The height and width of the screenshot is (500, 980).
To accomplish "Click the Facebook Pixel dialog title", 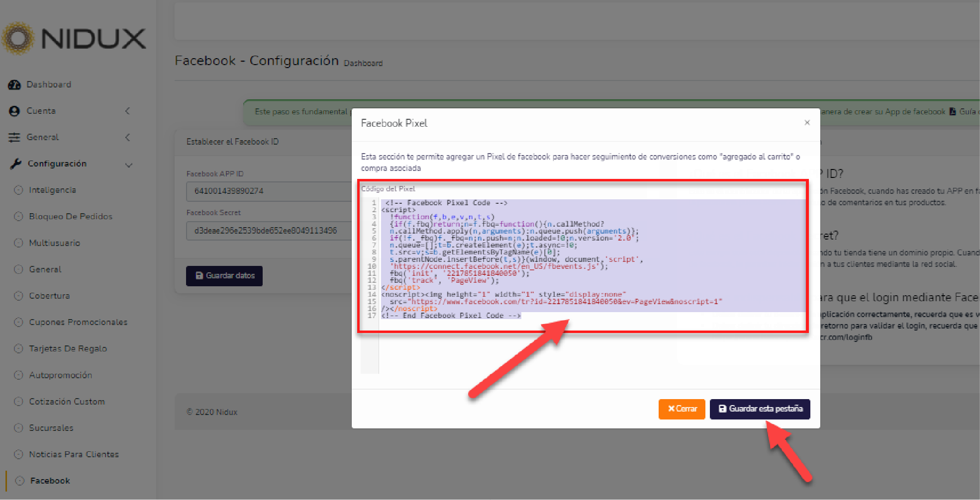I will 394,123.
